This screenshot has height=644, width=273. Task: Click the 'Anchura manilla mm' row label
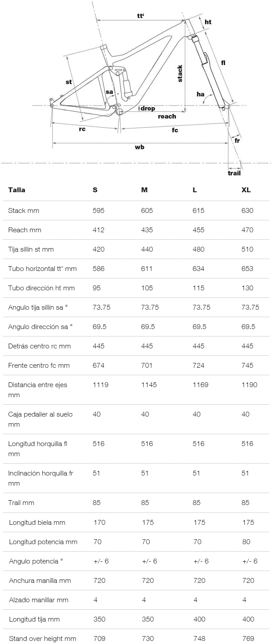[40, 581]
